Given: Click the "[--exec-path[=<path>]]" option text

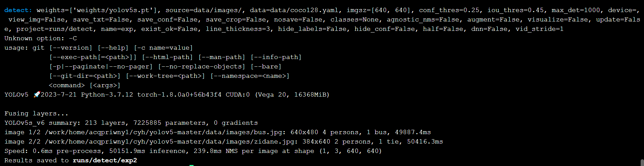Looking at the screenshot, I should click(93, 57).
